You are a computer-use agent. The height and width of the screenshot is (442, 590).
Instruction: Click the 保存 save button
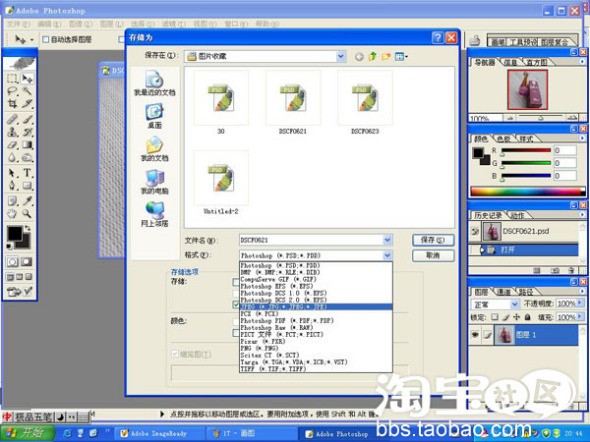point(433,240)
